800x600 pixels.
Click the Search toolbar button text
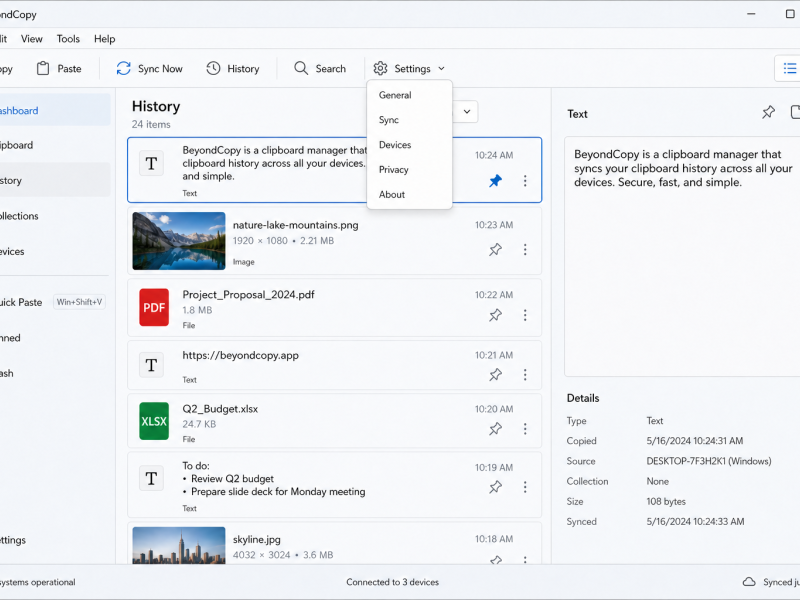coord(331,68)
